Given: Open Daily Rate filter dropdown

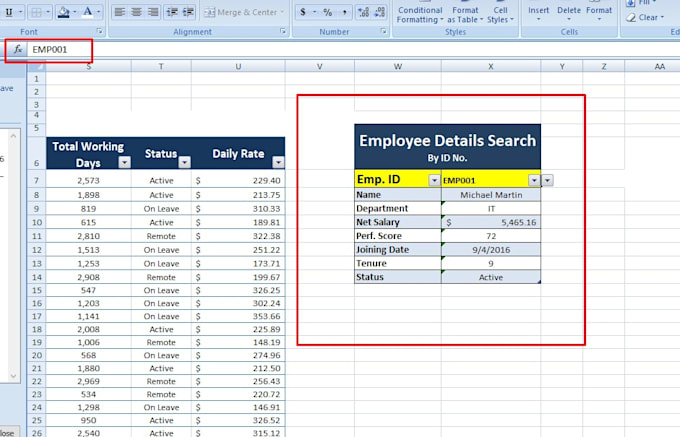Looking at the screenshot, I should point(278,162).
